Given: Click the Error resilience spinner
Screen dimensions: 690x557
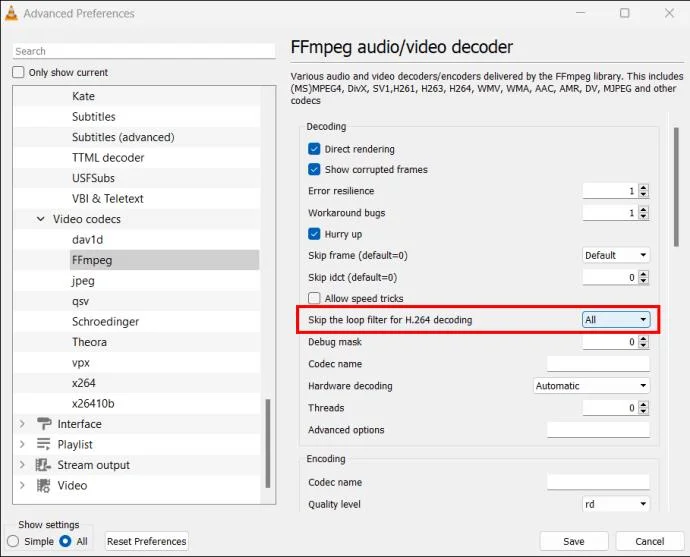Looking at the screenshot, I should [616, 191].
